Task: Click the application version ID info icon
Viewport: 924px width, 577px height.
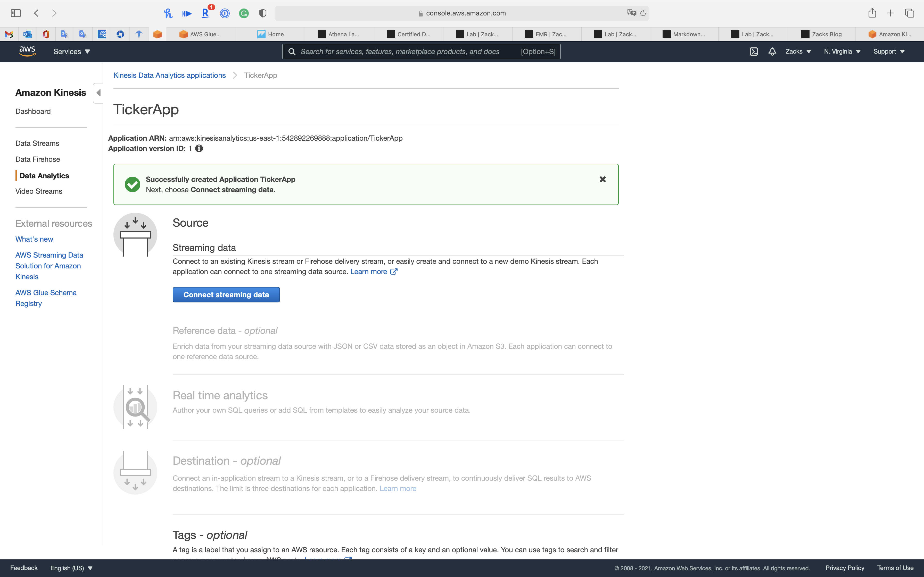Action: coord(199,148)
